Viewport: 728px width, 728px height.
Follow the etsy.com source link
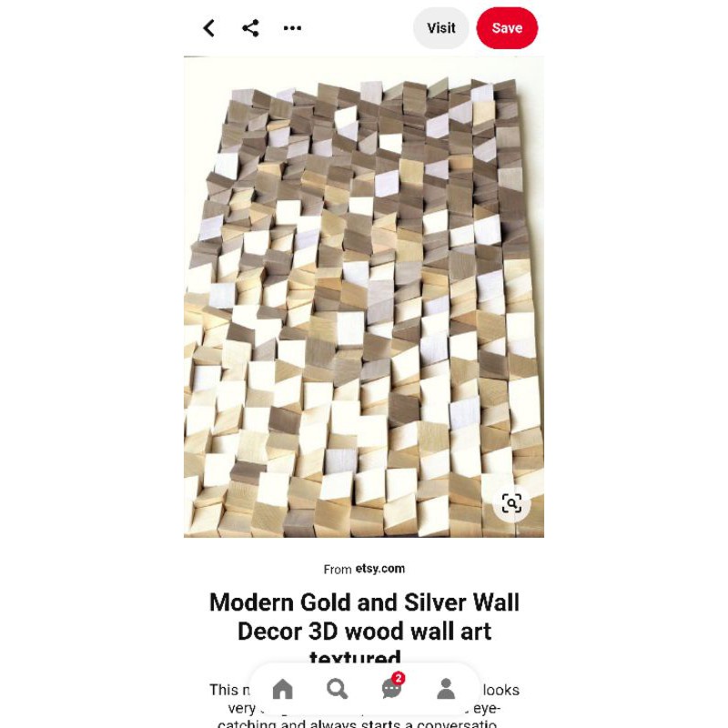[380, 569]
